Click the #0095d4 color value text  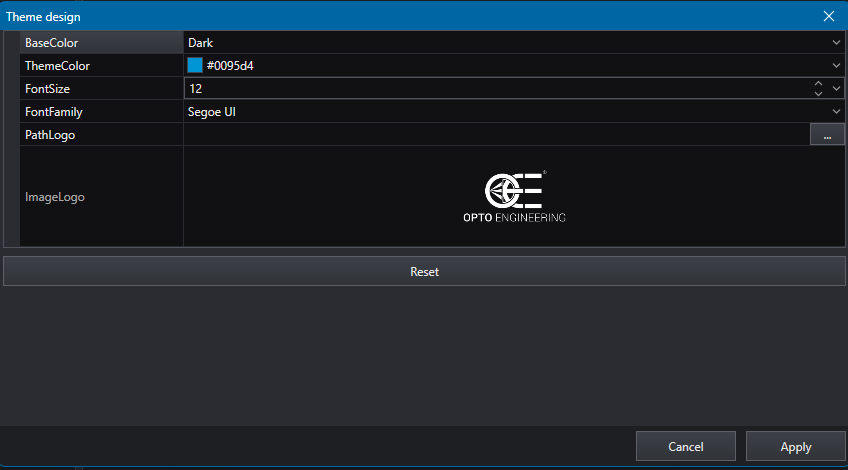[230, 66]
